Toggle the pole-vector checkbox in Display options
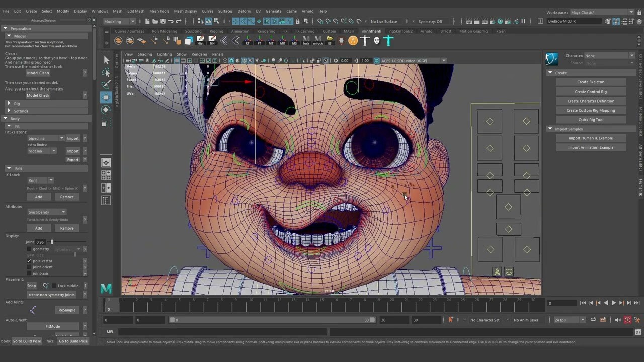 pyautogui.click(x=29, y=261)
